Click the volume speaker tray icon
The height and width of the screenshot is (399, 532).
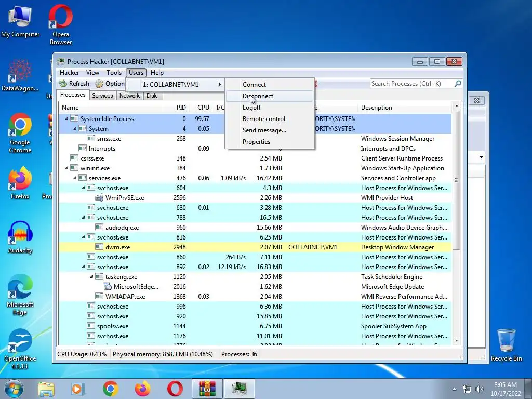tap(480, 389)
